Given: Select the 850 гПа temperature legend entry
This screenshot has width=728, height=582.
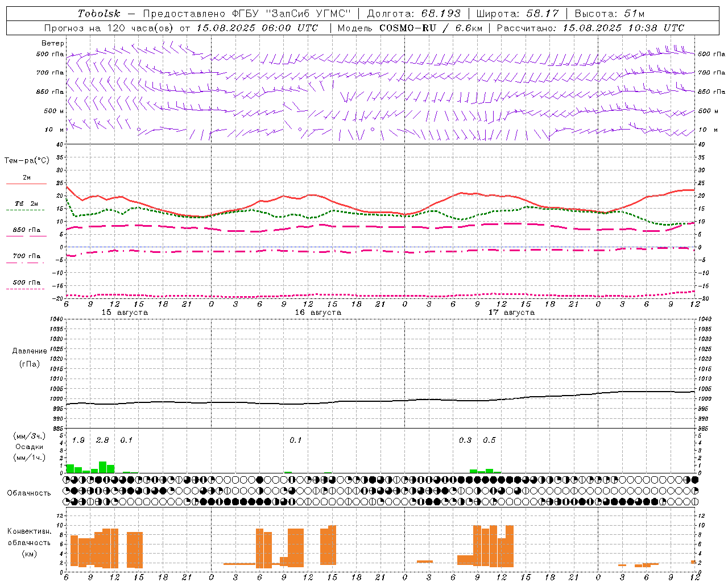Looking at the screenshot, I should coord(27,230).
